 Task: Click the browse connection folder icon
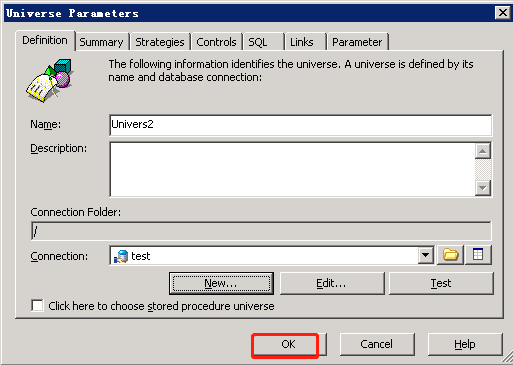click(x=450, y=255)
